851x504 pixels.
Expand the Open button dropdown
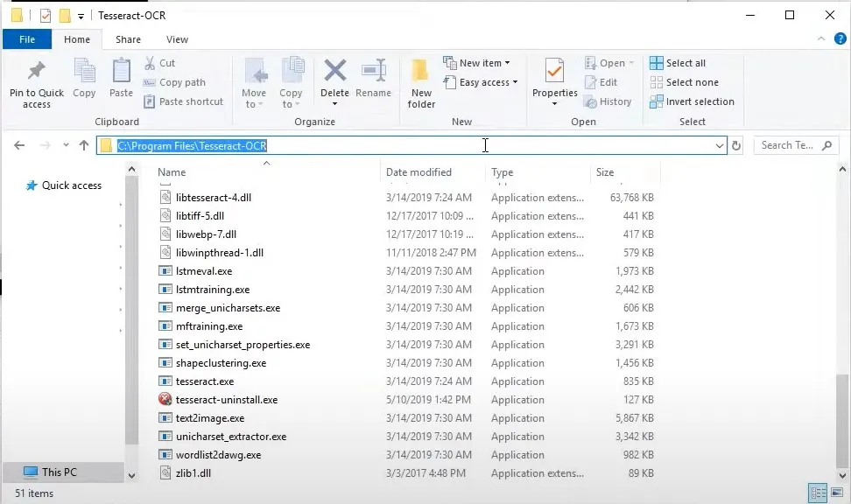coord(631,63)
